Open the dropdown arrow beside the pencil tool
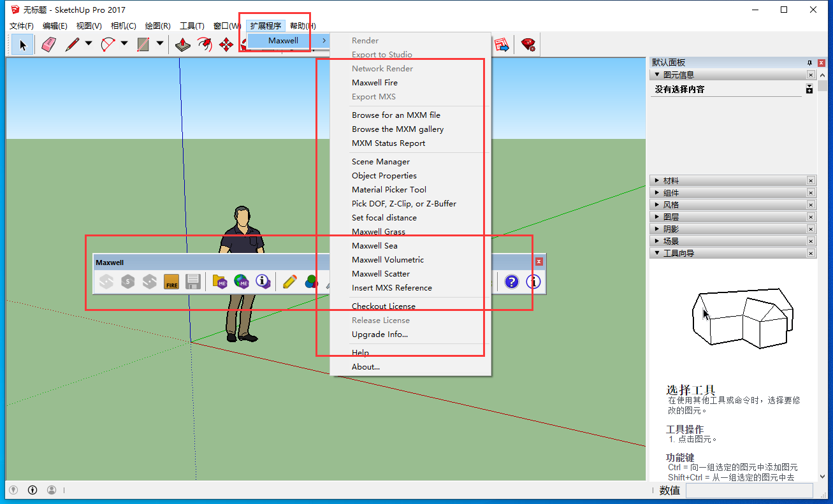 click(88, 44)
